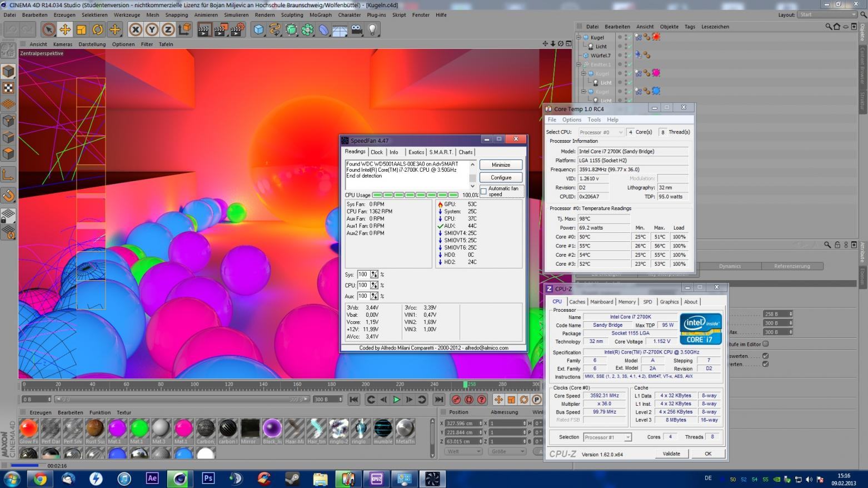Open the Tags menu in object manager
The height and width of the screenshot is (488, 868).
pyautogui.click(x=690, y=26)
